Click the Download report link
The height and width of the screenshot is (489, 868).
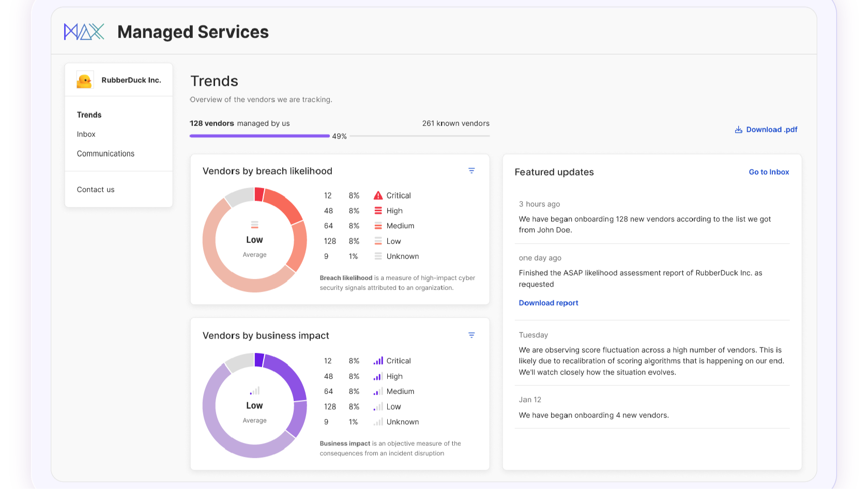[x=548, y=303]
